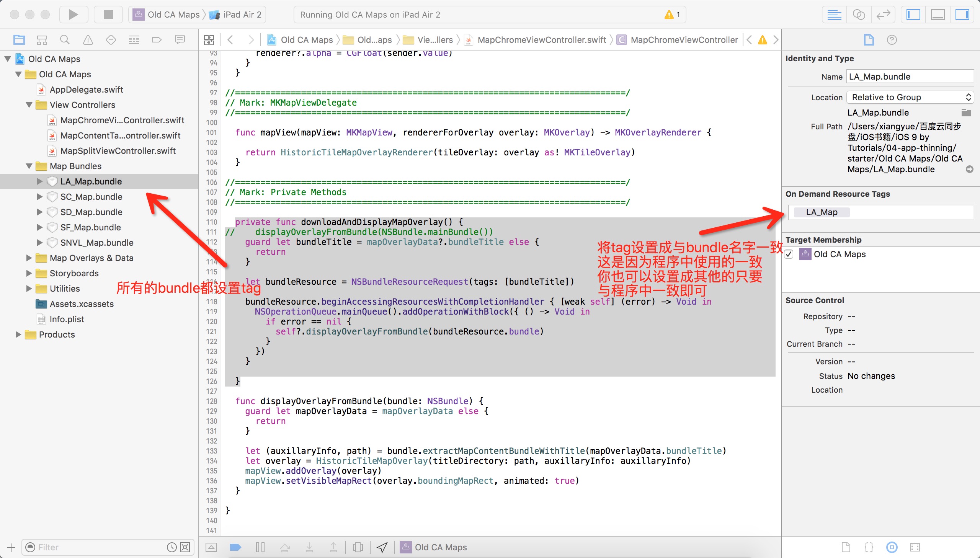Viewport: 980px width, 558px height.
Task: Open the Test navigator tab
Action: (111, 39)
